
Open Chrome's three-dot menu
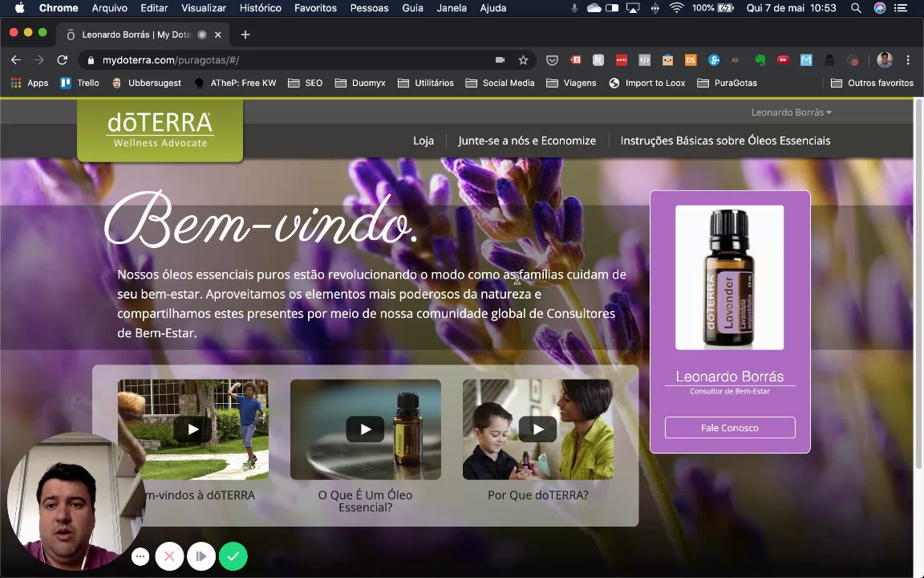[908, 59]
